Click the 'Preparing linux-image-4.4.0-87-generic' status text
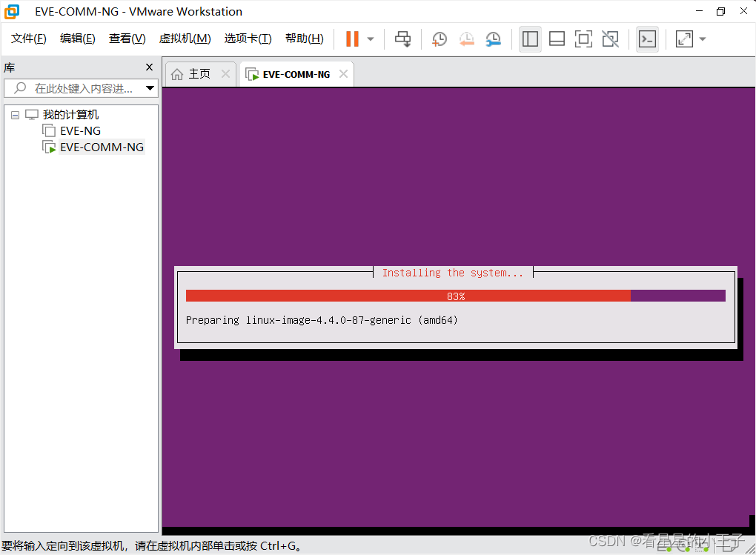The image size is (756, 555). [x=322, y=320]
